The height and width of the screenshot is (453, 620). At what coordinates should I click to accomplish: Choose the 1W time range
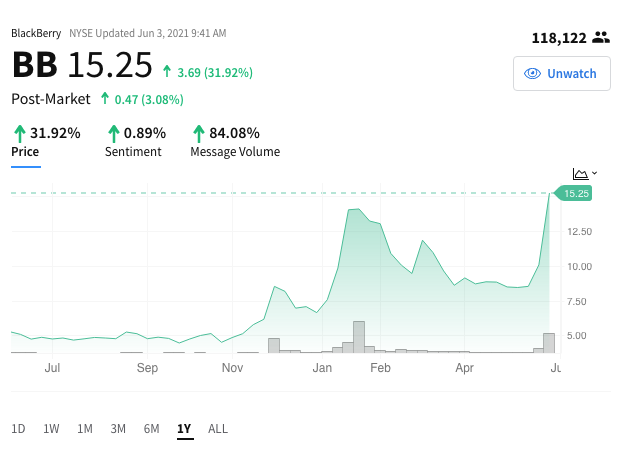[51, 429]
